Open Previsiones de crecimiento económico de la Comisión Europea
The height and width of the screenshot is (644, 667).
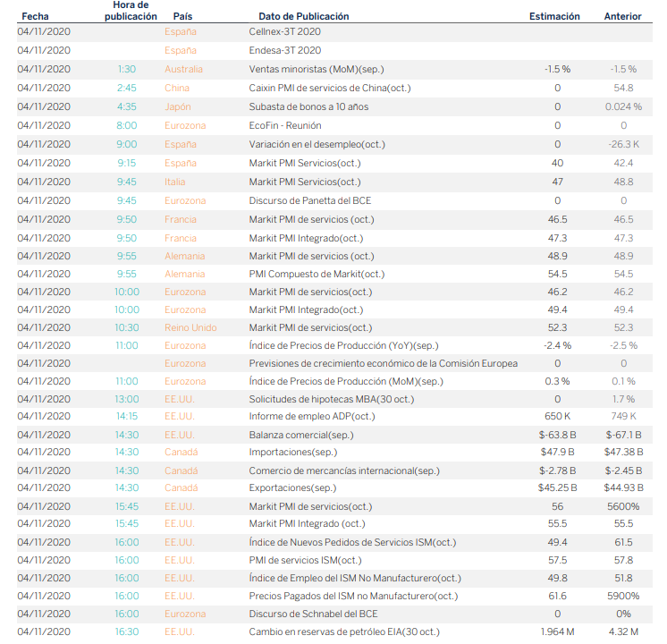(x=383, y=363)
